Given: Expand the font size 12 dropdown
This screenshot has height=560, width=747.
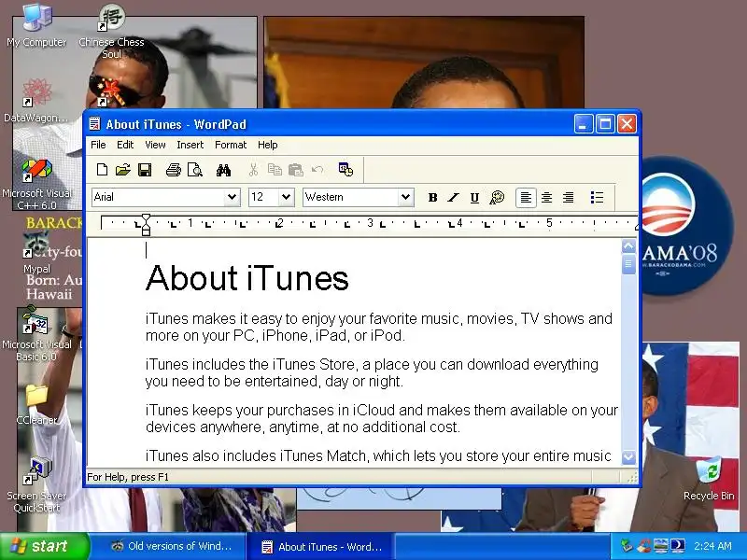Looking at the screenshot, I should click(x=286, y=197).
